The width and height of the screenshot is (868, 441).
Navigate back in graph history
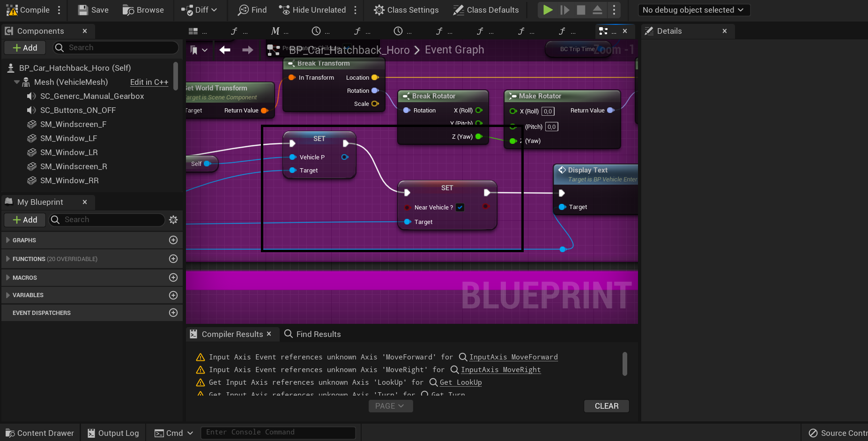tap(225, 50)
